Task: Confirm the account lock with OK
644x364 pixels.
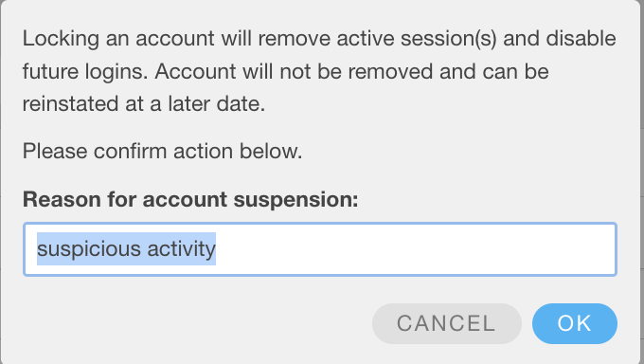Action: [575, 323]
